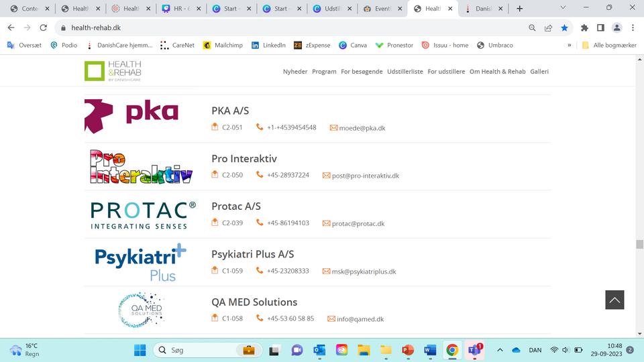Screen dimensions: 644x362
Task: Open the PKA A/S exhibitor title
Action: (230, 111)
